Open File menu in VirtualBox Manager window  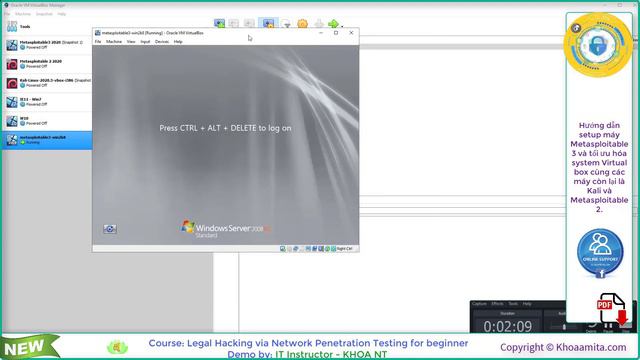[x=7, y=14]
